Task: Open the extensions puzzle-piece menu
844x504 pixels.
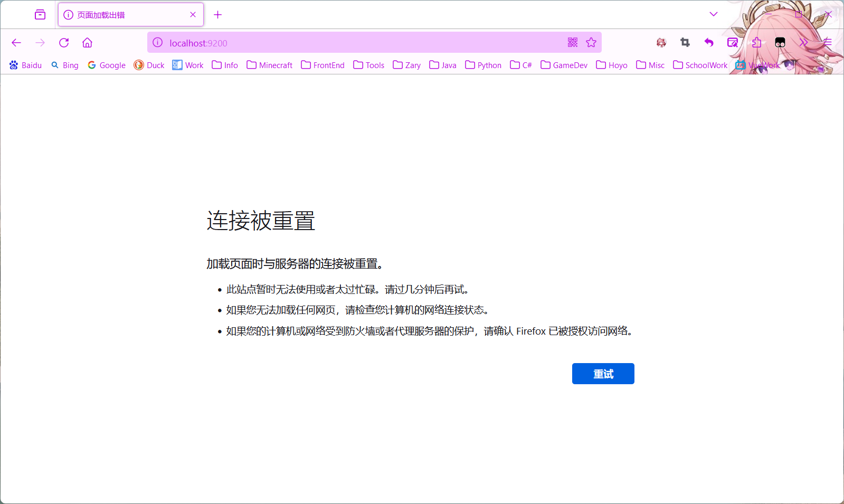Action: tap(756, 42)
